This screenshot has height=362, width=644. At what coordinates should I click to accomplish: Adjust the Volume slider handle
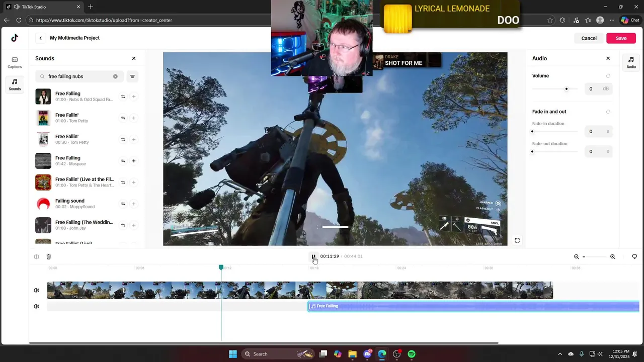pos(567,89)
